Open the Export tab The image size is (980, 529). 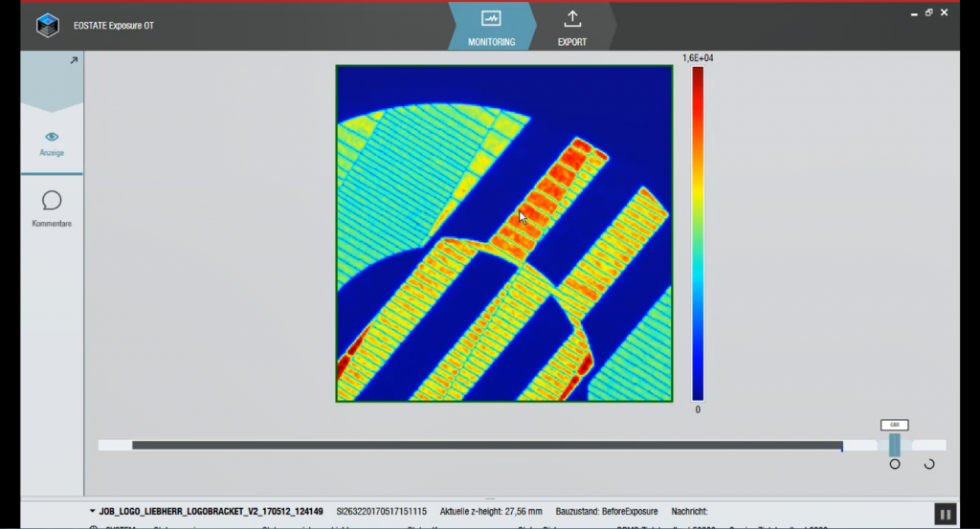point(572,28)
